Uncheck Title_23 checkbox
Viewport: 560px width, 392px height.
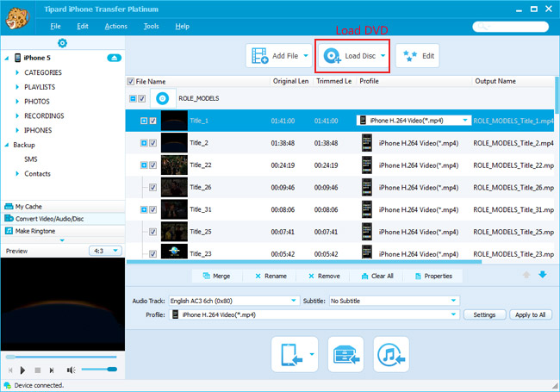pos(152,254)
